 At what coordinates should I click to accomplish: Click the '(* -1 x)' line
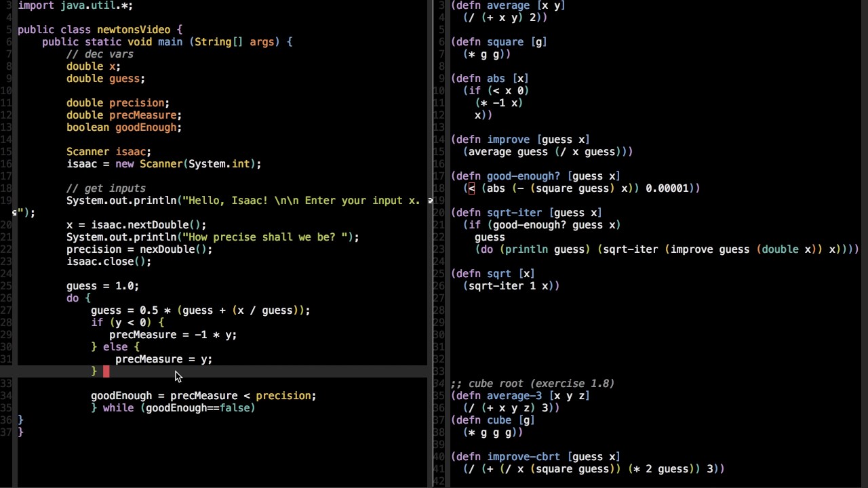[499, 103]
